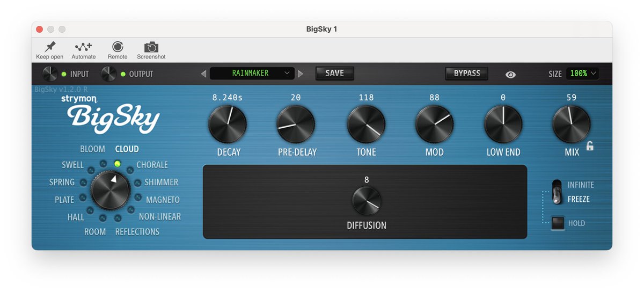This screenshot has height=292, width=644.
Task: Select the SPRING reverb type
Action: point(62,182)
